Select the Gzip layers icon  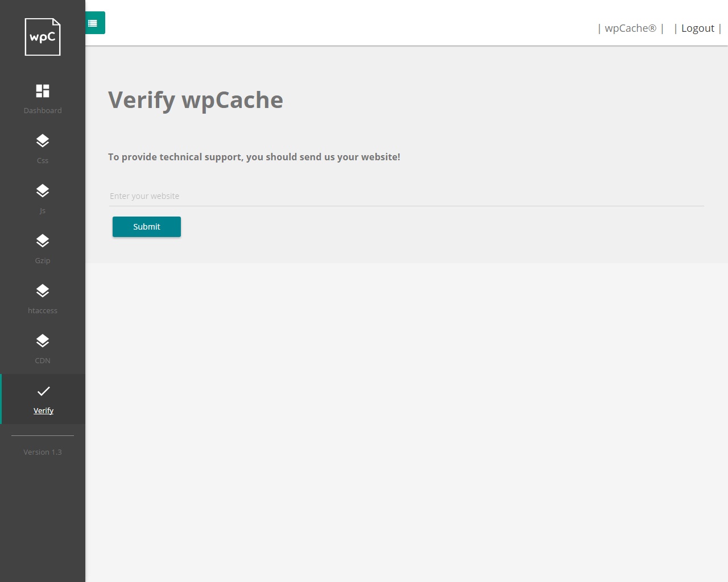pyautogui.click(x=43, y=241)
